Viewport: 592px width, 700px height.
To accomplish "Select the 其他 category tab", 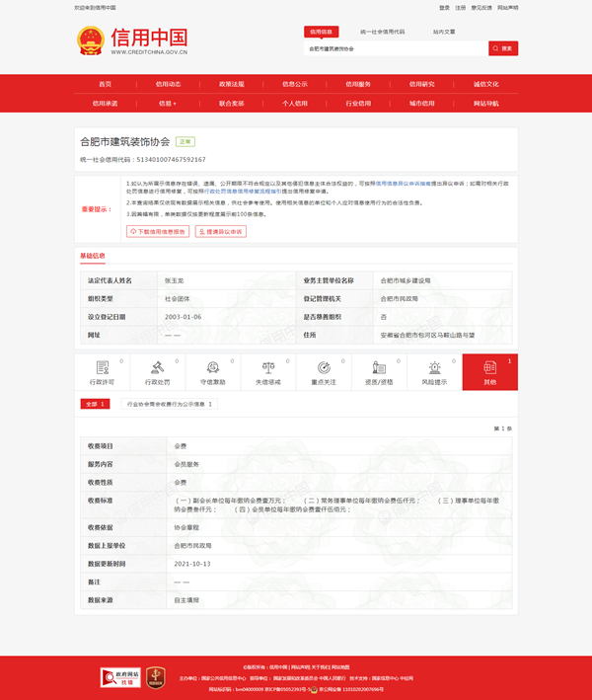I will 489,370.
